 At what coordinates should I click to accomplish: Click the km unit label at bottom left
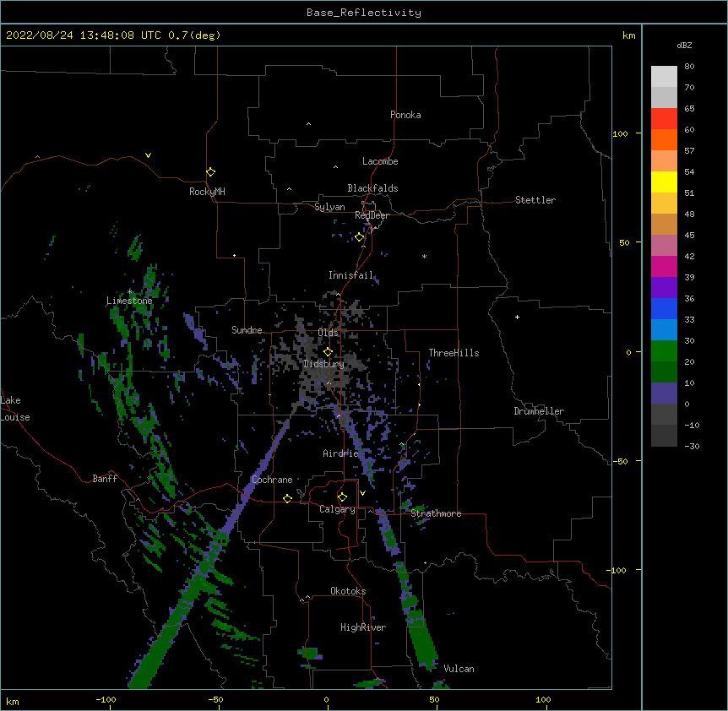(12, 701)
